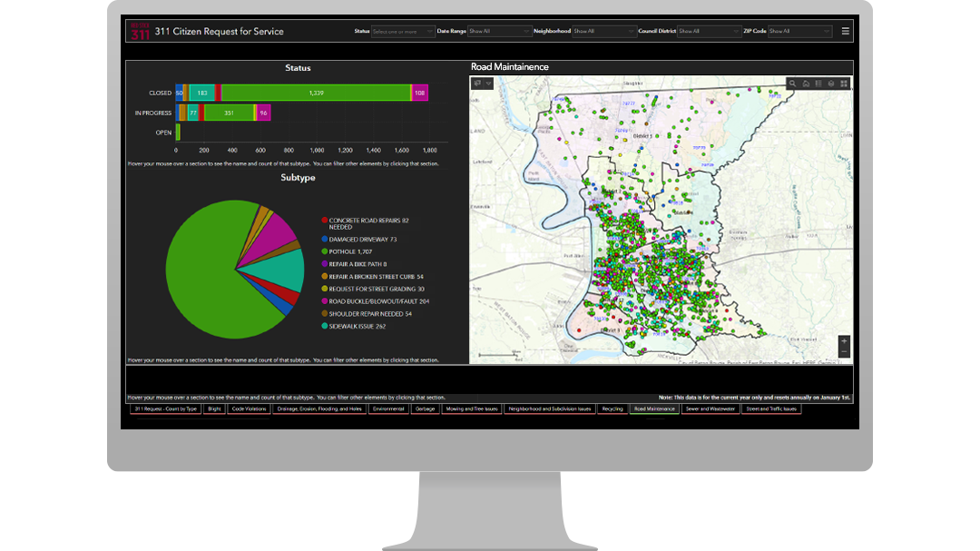Viewport: 980px width, 551px height.
Task: Open the Street and Traffic Issues tab
Action: point(771,409)
